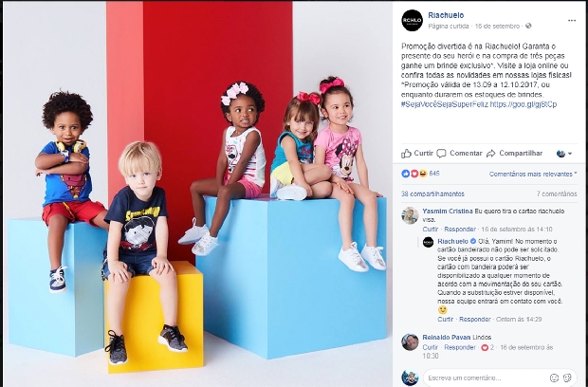Viewport: 588px width, 387px height.
Task: Show the 7 comentários count link
Action: 557,193
